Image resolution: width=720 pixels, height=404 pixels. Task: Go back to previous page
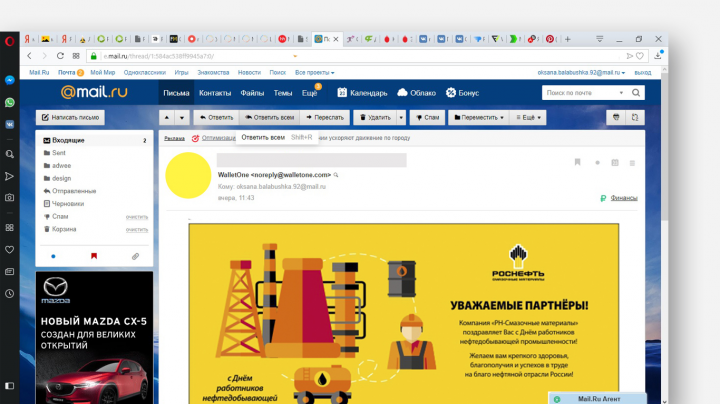tap(29, 56)
